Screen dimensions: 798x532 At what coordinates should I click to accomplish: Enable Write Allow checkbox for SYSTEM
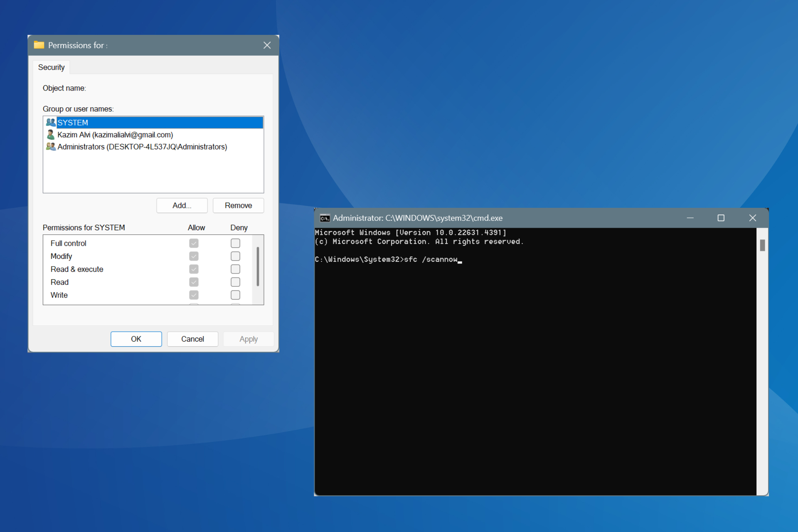[x=195, y=296]
